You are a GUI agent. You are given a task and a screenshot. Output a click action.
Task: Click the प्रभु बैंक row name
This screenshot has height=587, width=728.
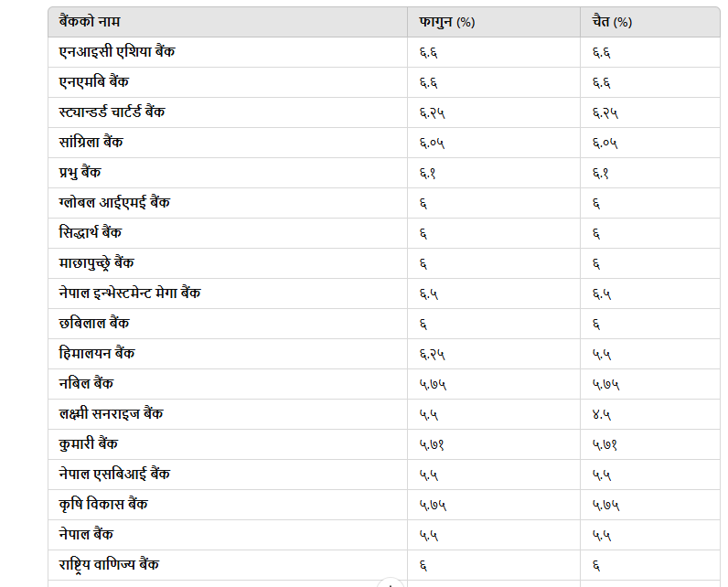[80, 172]
